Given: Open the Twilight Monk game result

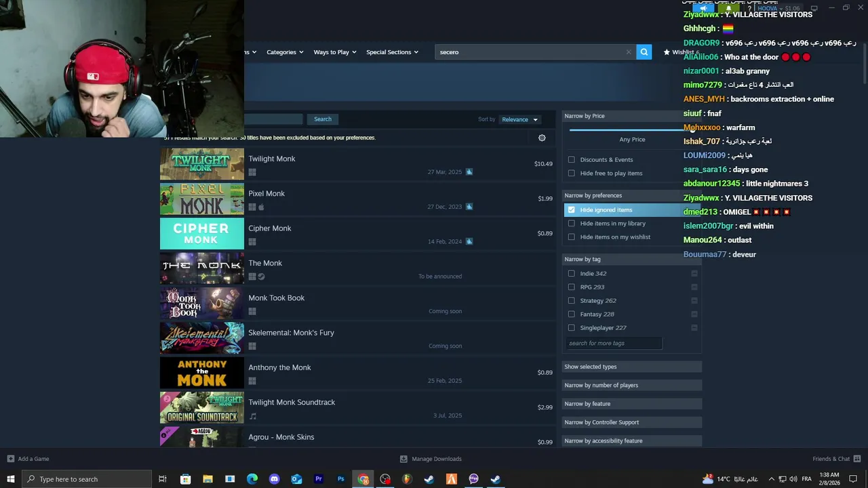Looking at the screenshot, I should tap(357, 165).
